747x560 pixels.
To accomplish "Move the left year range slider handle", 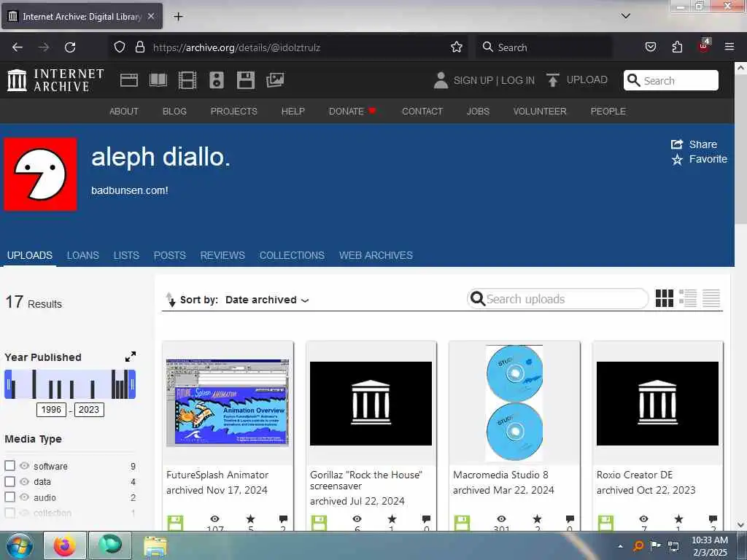I will [x=8, y=384].
